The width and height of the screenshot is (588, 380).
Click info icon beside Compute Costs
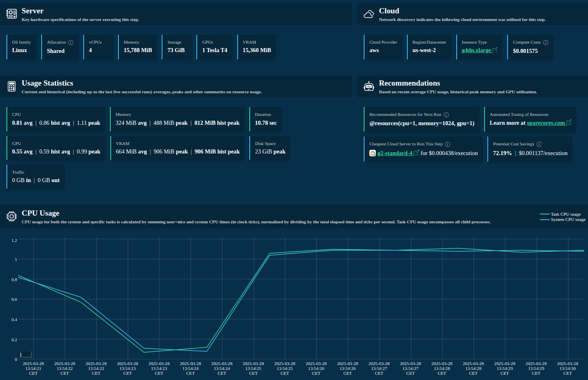(x=546, y=42)
